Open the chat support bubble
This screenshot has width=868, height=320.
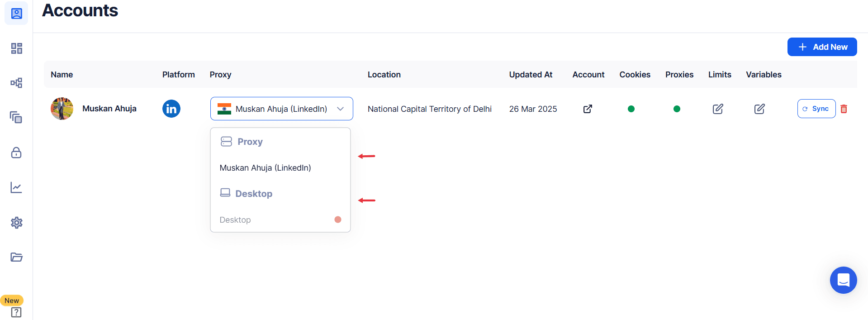[843, 280]
